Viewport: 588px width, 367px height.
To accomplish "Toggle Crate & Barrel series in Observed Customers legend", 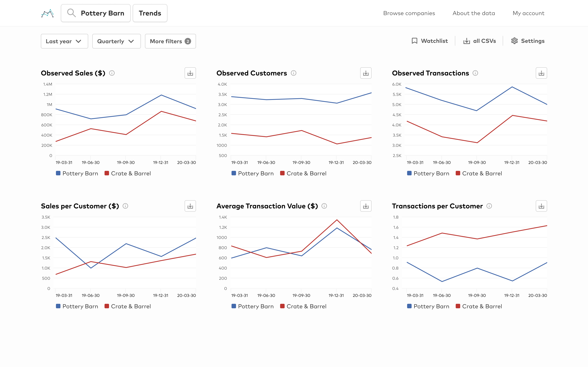I will click(x=303, y=173).
